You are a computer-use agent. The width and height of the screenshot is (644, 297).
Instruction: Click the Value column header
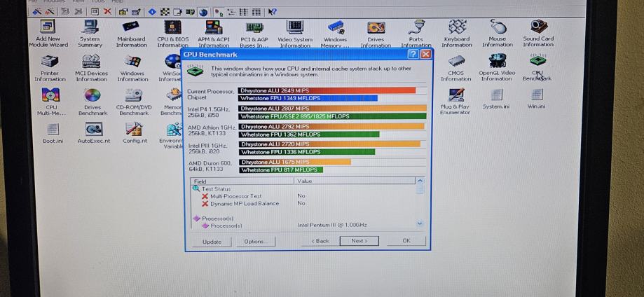[x=355, y=181]
